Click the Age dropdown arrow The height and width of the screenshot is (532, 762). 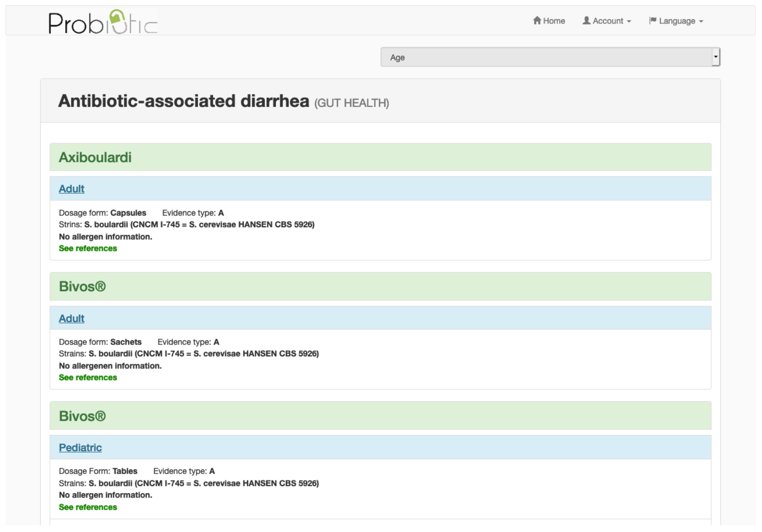(x=715, y=57)
